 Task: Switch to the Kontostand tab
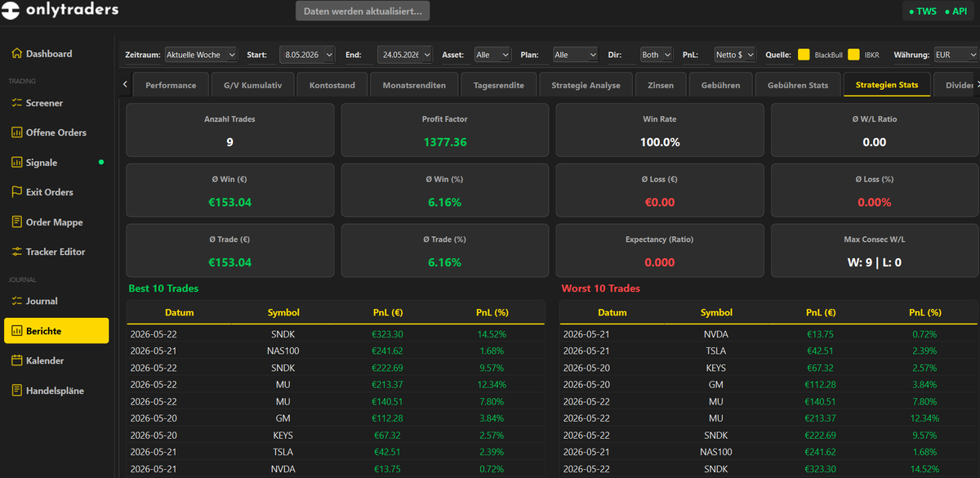coord(332,85)
